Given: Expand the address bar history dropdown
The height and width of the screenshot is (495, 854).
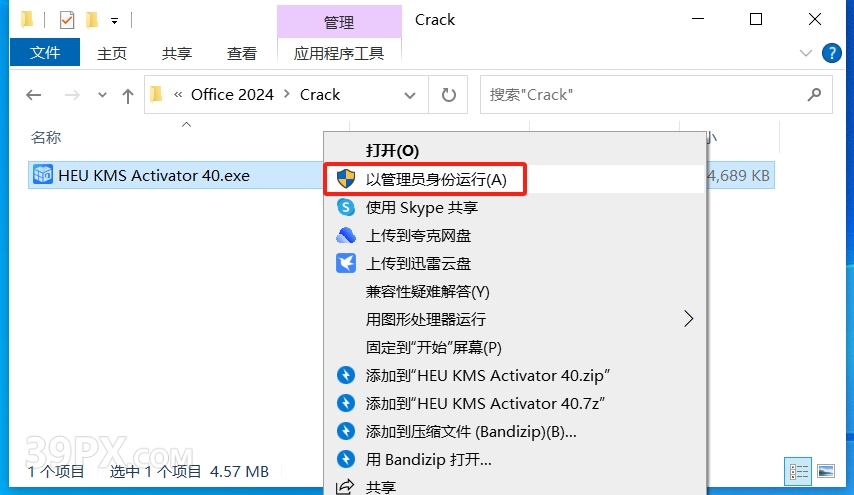Looking at the screenshot, I should coord(410,95).
